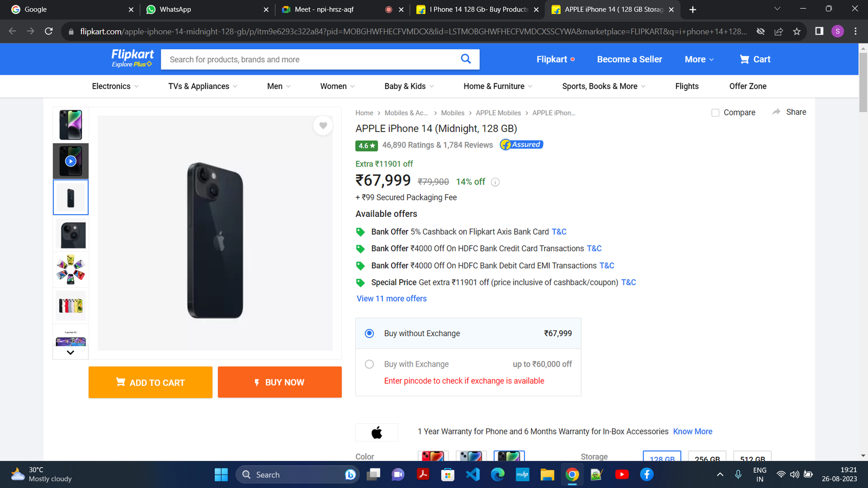
Task: Click the price info icon
Action: pos(495,182)
